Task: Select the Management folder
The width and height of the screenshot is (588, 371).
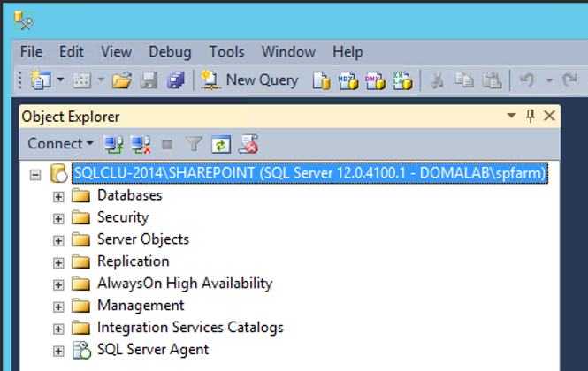Action: click(x=141, y=306)
